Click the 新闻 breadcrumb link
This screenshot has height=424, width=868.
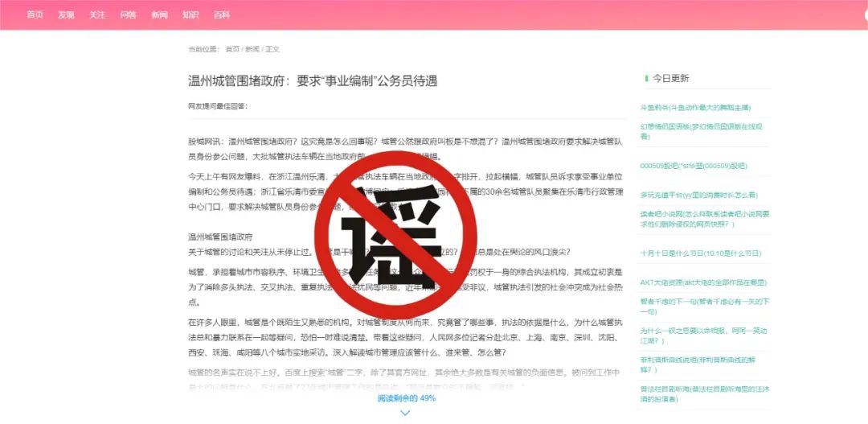pyautogui.click(x=252, y=49)
